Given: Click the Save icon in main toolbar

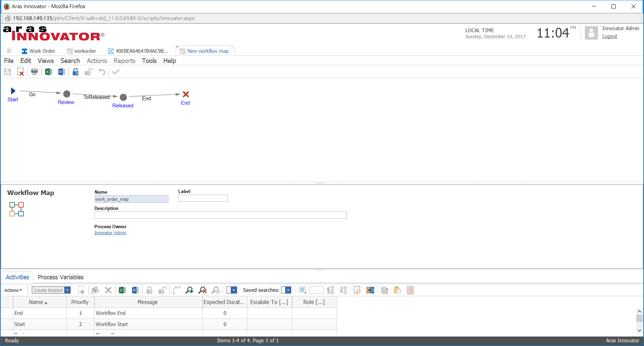Looking at the screenshot, I should point(7,72).
